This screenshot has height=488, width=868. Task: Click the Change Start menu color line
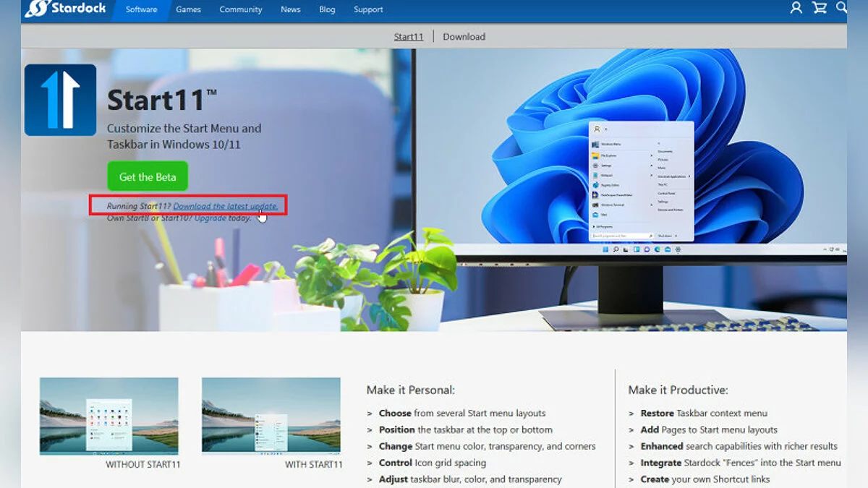[487, 446]
